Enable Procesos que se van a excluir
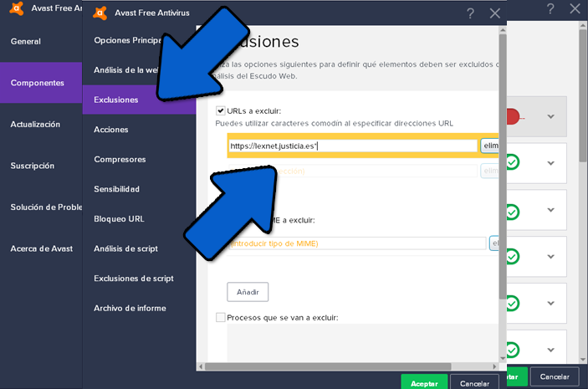Screen dimensions: 588x389 [x=220, y=317]
